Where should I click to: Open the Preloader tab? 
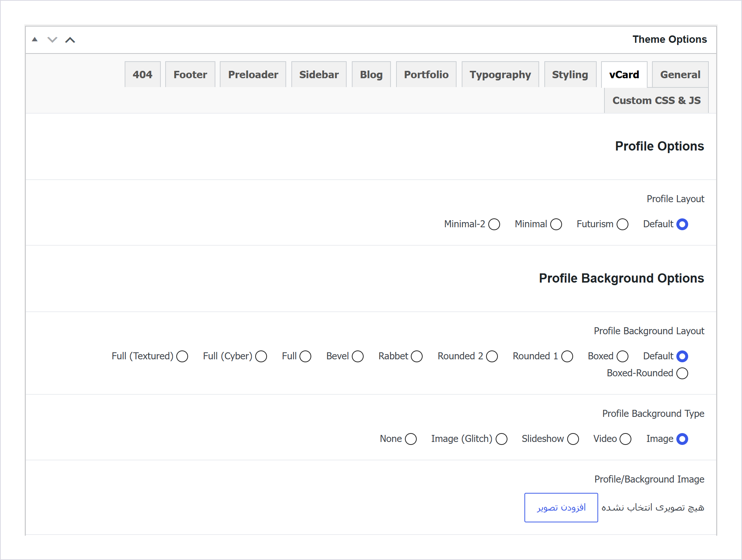pos(253,75)
